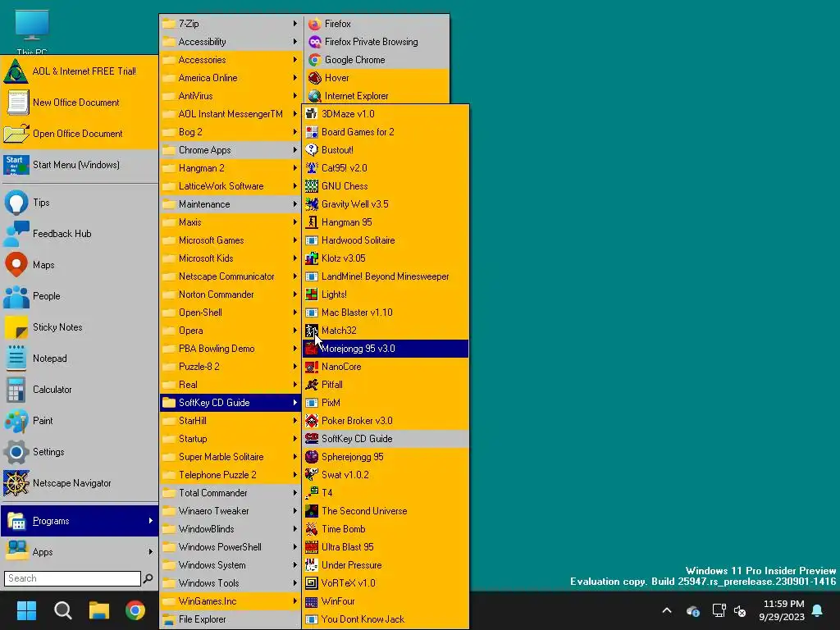The height and width of the screenshot is (630, 840).
Task: Expand the 7-Zip folder submenu
Action: (231, 24)
